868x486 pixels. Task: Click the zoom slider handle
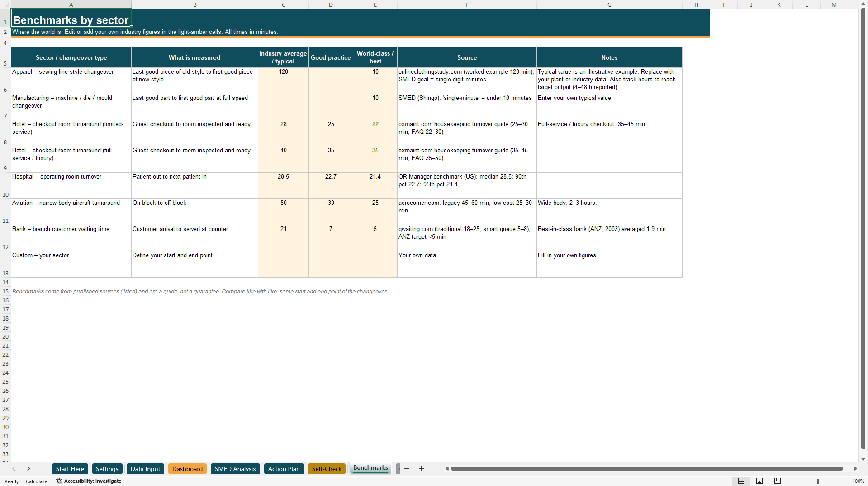(818, 481)
